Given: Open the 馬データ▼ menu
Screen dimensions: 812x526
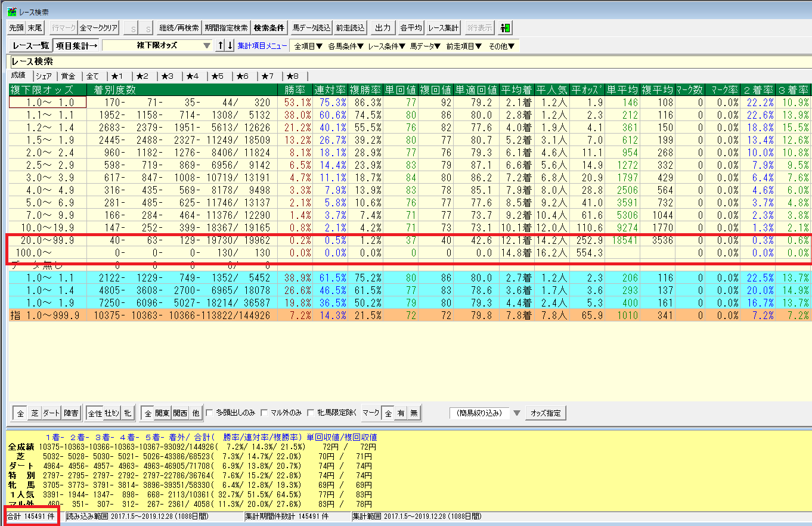Looking at the screenshot, I should point(425,46).
